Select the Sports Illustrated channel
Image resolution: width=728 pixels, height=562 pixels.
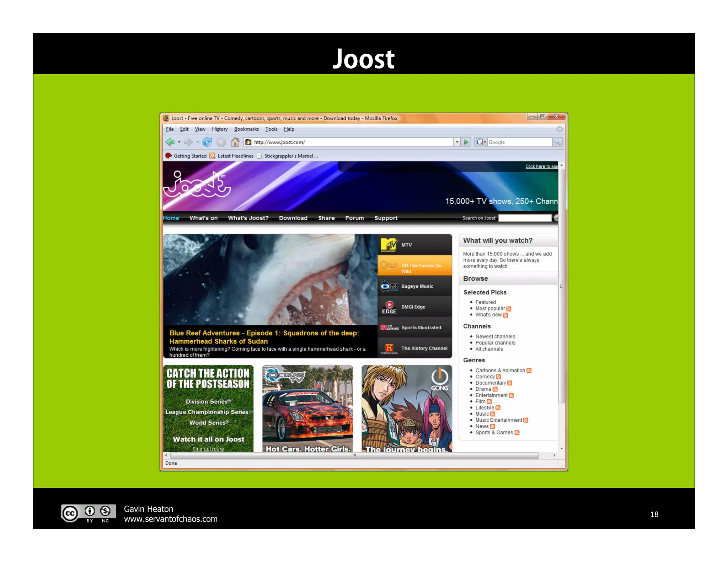point(414,327)
